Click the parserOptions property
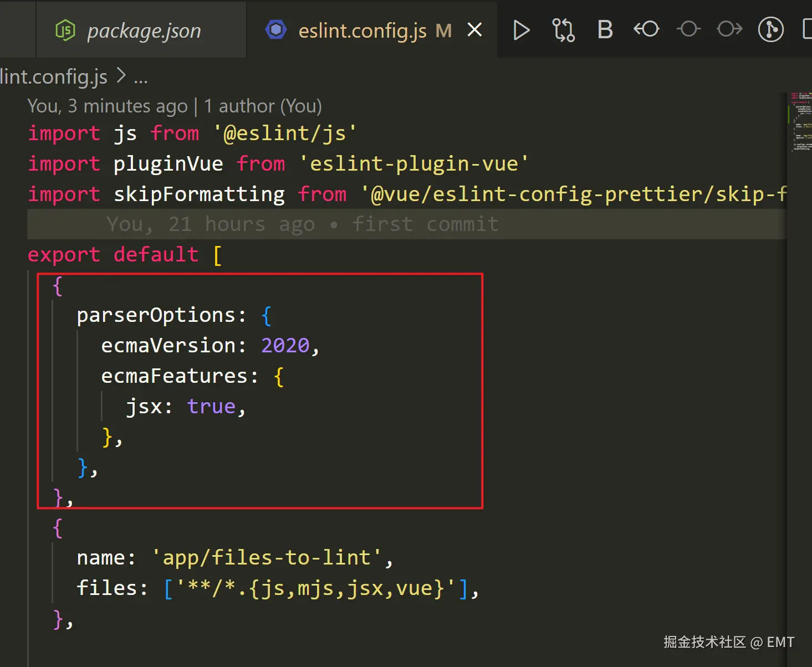The height and width of the screenshot is (667, 812). (156, 315)
